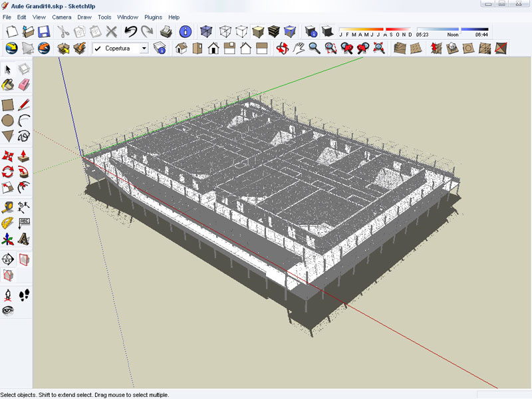Open the Draw menu

(x=84, y=17)
